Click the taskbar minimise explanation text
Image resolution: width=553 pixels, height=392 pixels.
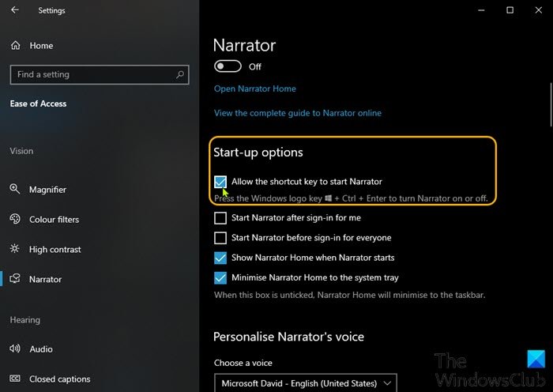(x=349, y=295)
